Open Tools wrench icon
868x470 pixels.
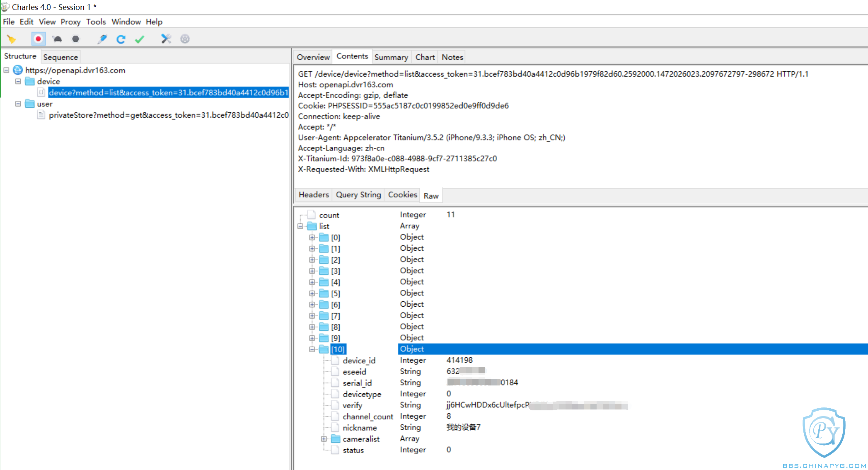[x=166, y=39]
